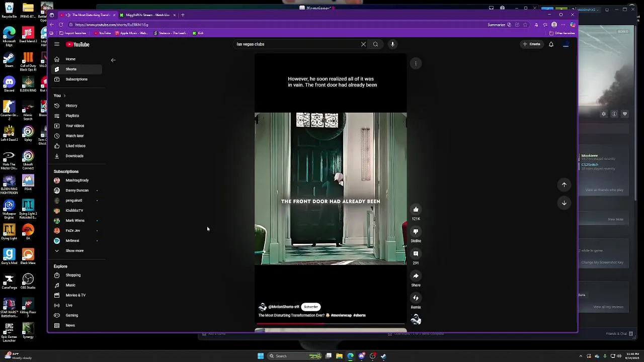Open the Discord desktop shortcut
The image size is (644, 362).
pos(9,84)
